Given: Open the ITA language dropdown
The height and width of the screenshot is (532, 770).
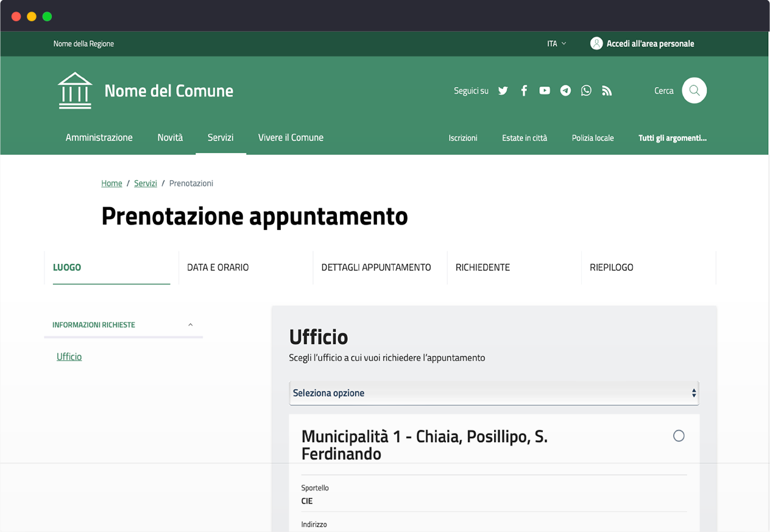Looking at the screenshot, I should [x=557, y=44].
